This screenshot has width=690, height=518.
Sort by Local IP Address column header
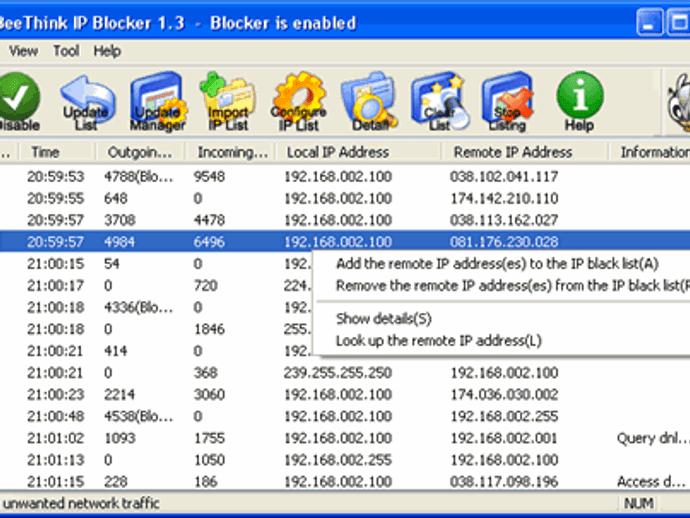[x=359, y=152]
